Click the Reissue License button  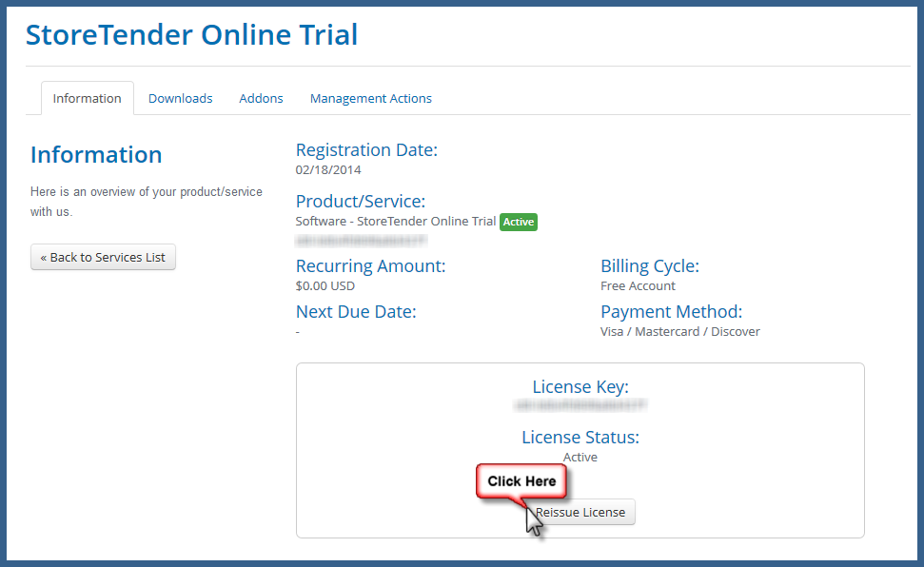pyautogui.click(x=580, y=512)
